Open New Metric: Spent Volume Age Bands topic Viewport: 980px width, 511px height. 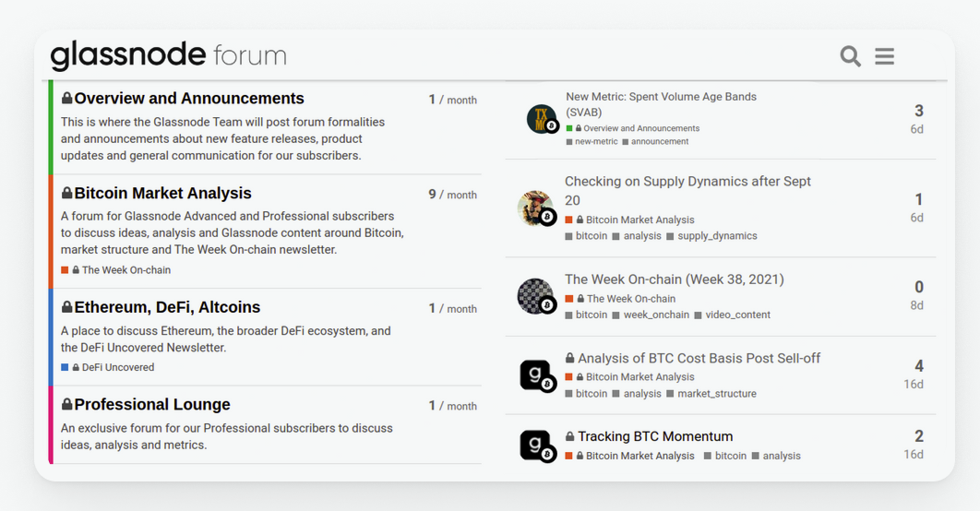click(x=662, y=104)
